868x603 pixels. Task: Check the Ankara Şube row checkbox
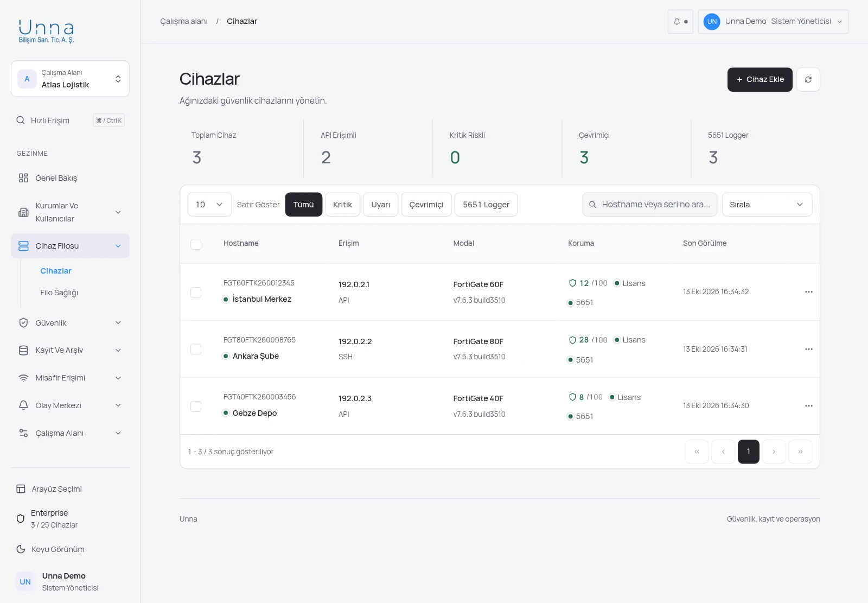[x=196, y=349]
